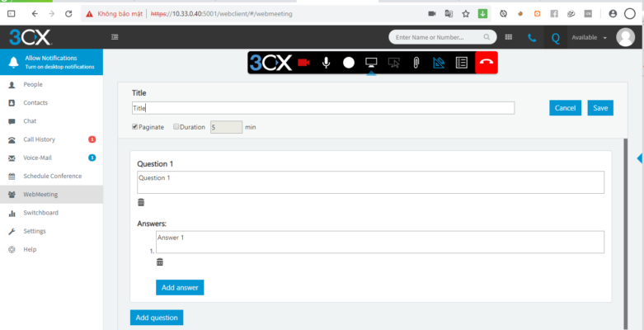Click Add question button
This screenshot has height=330, width=644.
click(x=156, y=318)
